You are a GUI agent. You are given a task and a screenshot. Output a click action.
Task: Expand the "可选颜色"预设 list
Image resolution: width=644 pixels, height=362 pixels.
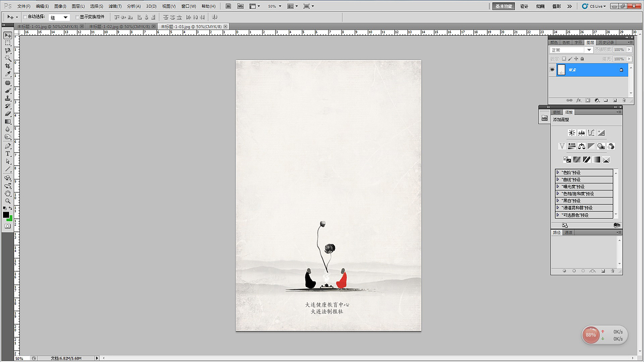click(x=558, y=215)
